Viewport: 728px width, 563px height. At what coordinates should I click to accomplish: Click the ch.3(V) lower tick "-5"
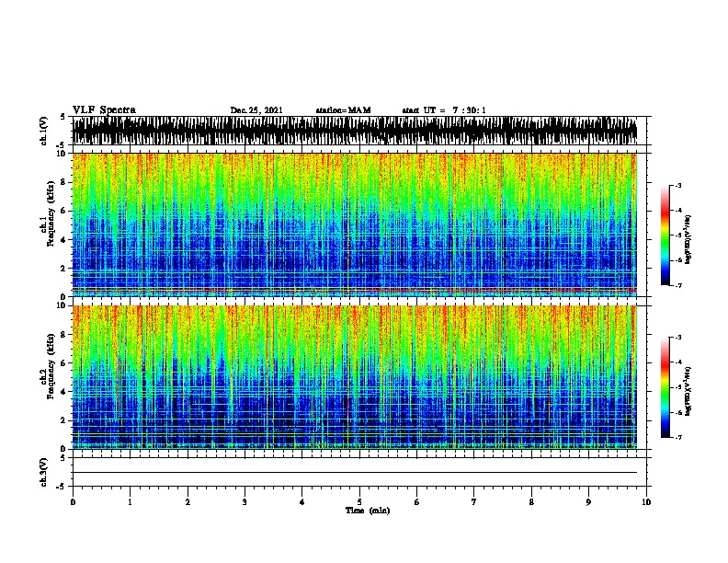point(62,487)
